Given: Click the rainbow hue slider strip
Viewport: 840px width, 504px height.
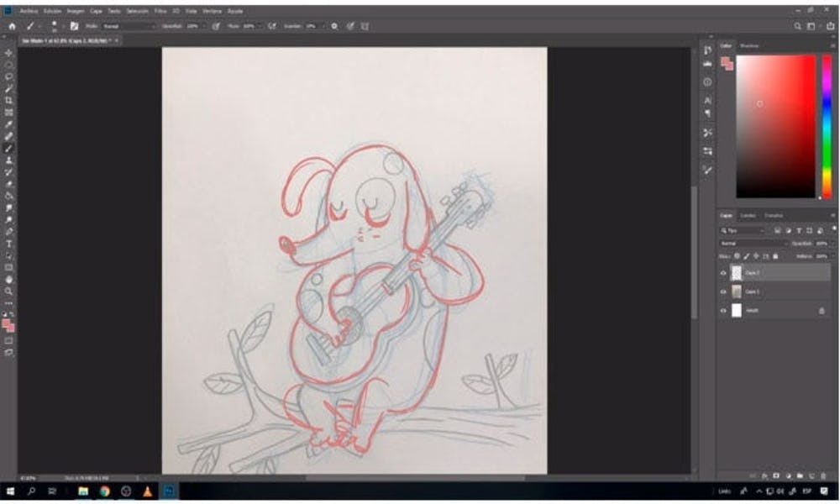Looking at the screenshot, I should 826,126.
